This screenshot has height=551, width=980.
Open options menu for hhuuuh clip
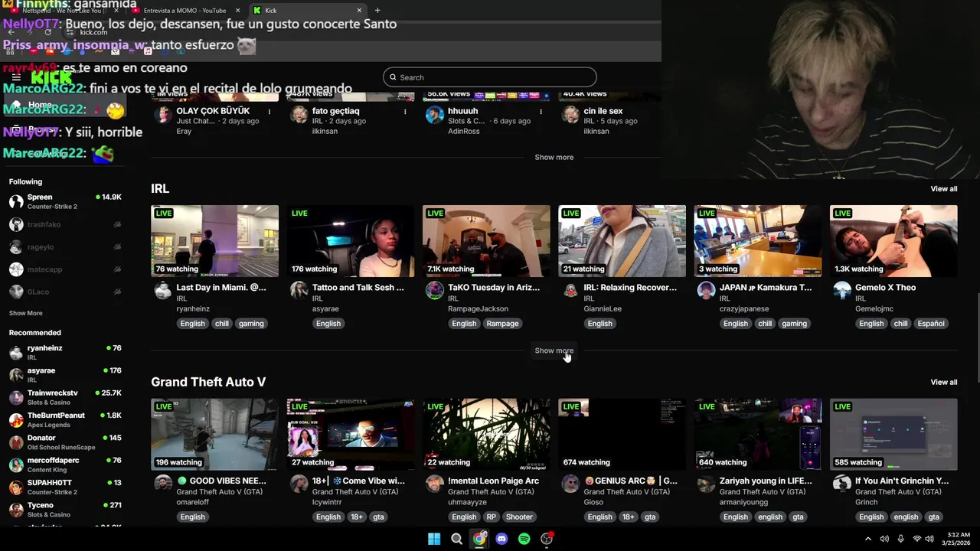tap(541, 112)
